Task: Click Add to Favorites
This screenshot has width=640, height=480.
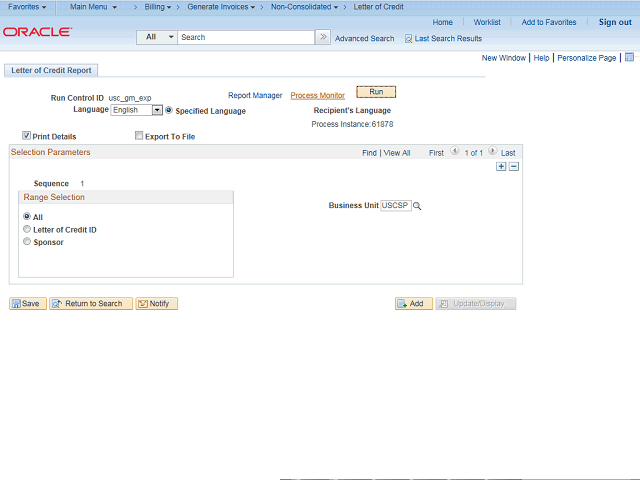Action: click(x=549, y=22)
